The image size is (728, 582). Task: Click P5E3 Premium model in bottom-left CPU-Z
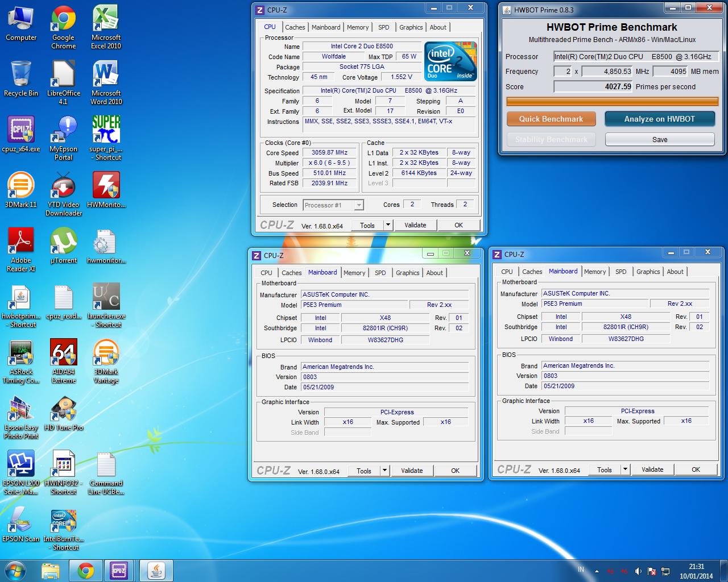pos(354,305)
